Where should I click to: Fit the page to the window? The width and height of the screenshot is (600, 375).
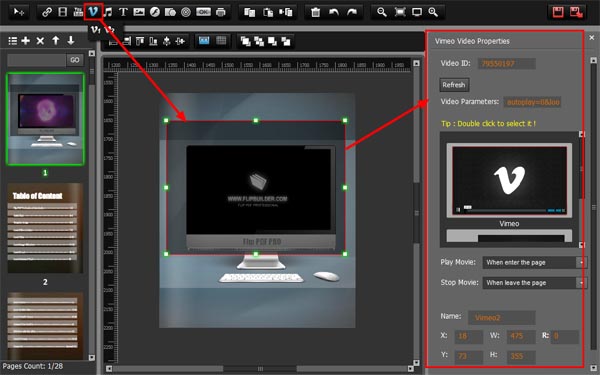400,12
